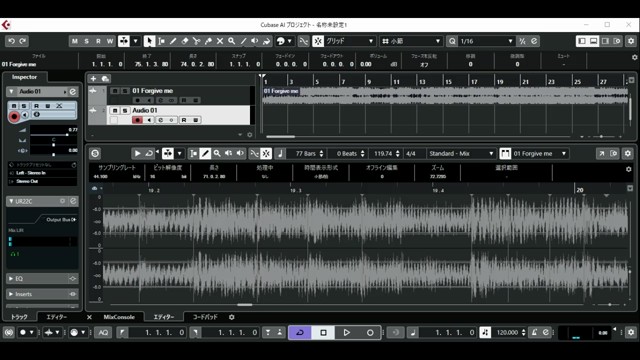Viewport: 640px width, 360px height.
Task: Click the Edit Channel Settings 'e' for Audio 01 inspector
Action: pos(73,91)
